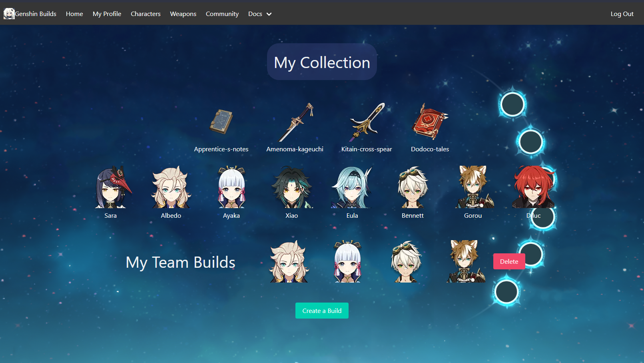Click the Amenoma-kageuchi label
The height and width of the screenshot is (363, 644).
[x=295, y=149]
